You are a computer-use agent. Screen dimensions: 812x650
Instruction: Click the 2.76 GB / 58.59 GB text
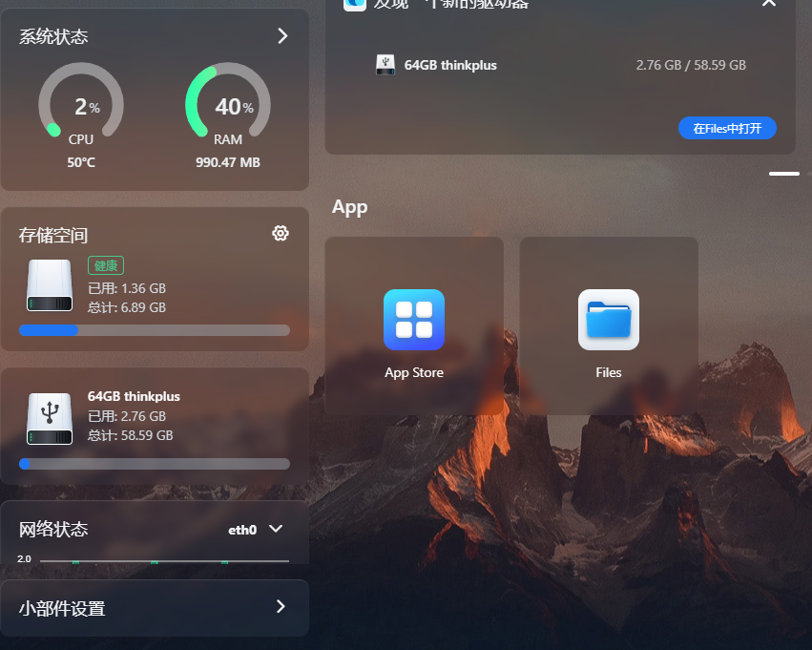[691, 65]
